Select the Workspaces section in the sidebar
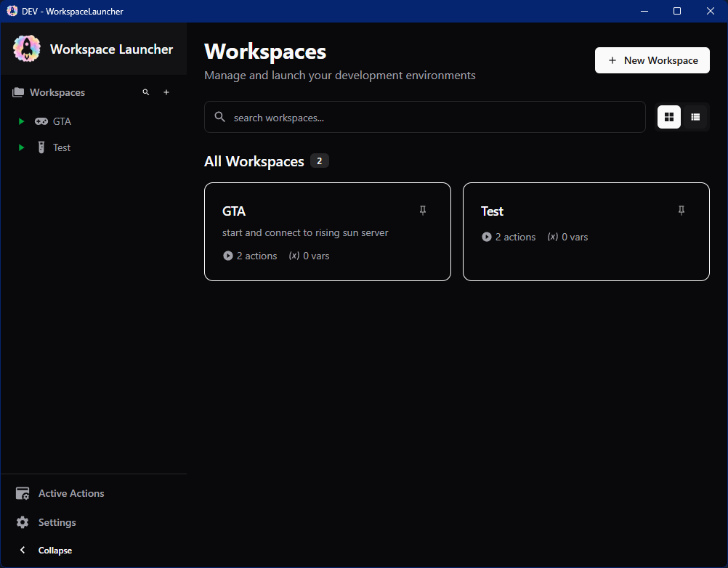The width and height of the screenshot is (728, 568). 57,92
